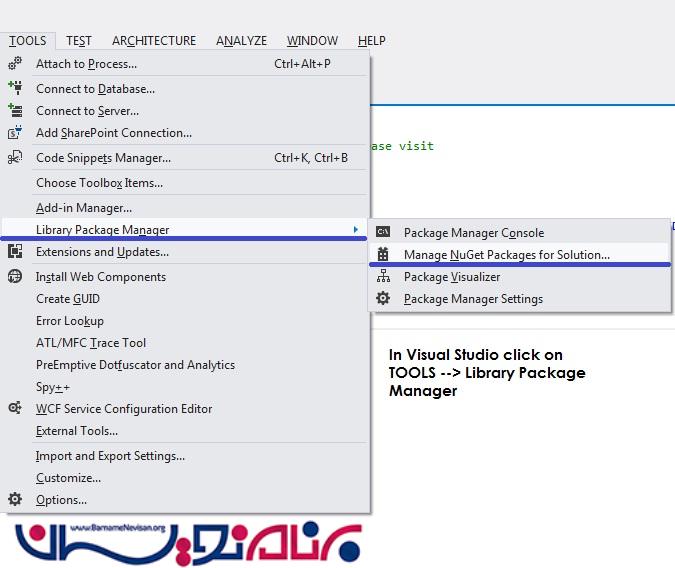Click the Attach to Process icon
The height and width of the screenshot is (568, 675).
point(15,64)
